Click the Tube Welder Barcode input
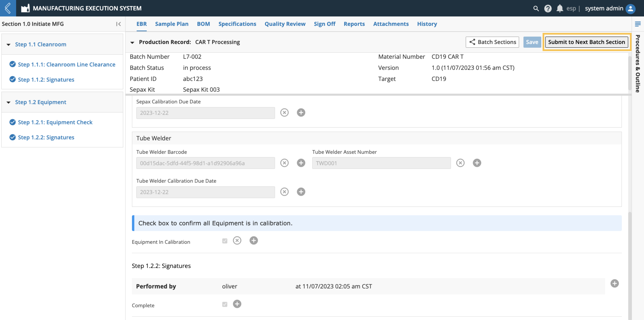Viewport: 644px width, 320px height. pos(205,163)
